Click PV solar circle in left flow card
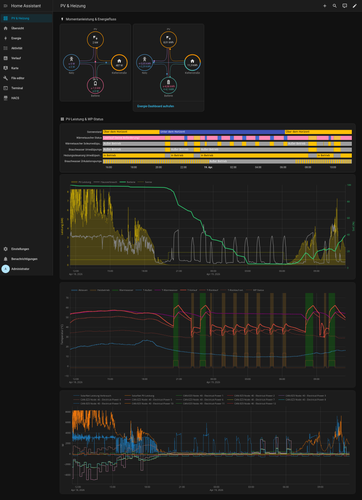 95,40
